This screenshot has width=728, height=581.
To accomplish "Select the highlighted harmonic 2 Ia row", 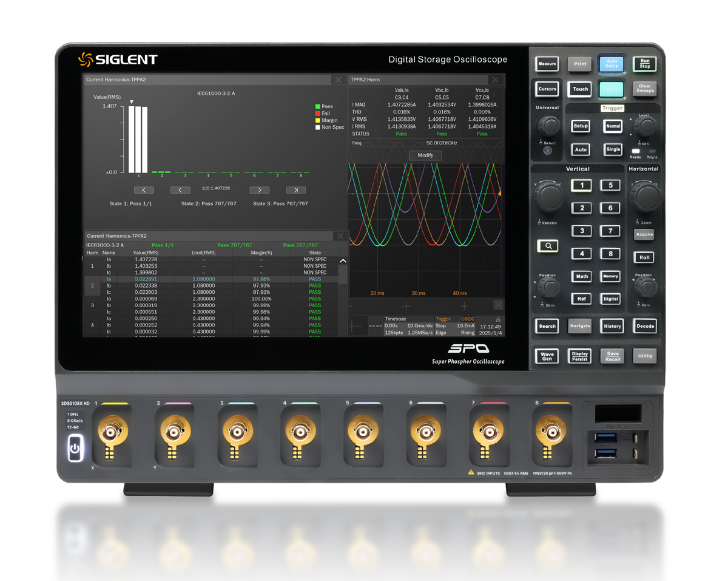I will pyautogui.click(x=212, y=279).
